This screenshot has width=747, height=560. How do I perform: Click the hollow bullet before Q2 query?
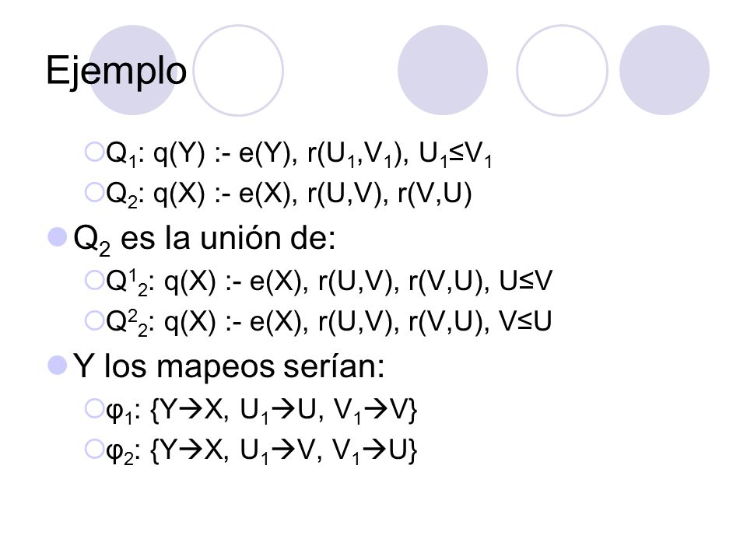(94, 192)
